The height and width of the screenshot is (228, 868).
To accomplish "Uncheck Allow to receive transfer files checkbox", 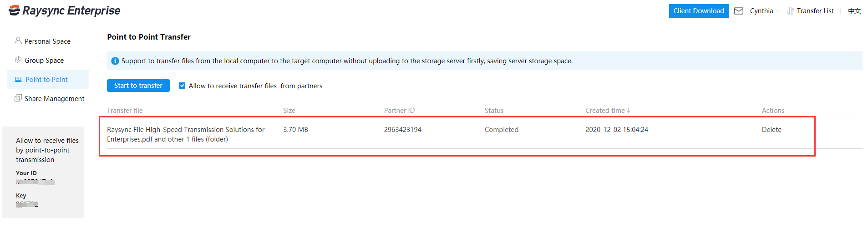I will [x=182, y=86].
